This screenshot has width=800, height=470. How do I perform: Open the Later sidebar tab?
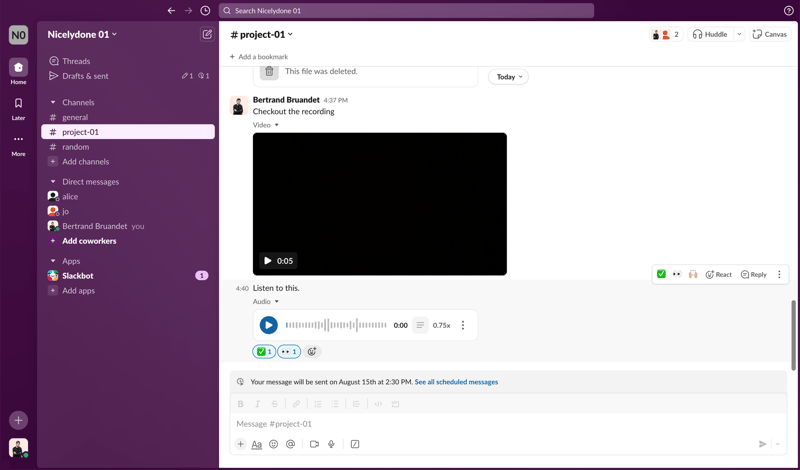coord(18,109)
